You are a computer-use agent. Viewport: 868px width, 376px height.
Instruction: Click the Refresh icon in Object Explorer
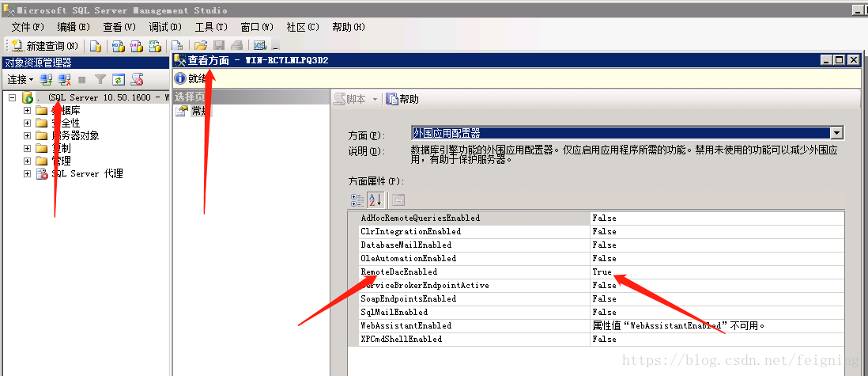click(118, 80)
